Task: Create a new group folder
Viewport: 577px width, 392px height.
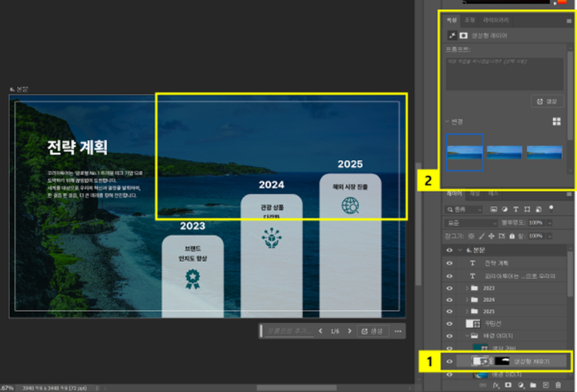Action: point(533,385)
